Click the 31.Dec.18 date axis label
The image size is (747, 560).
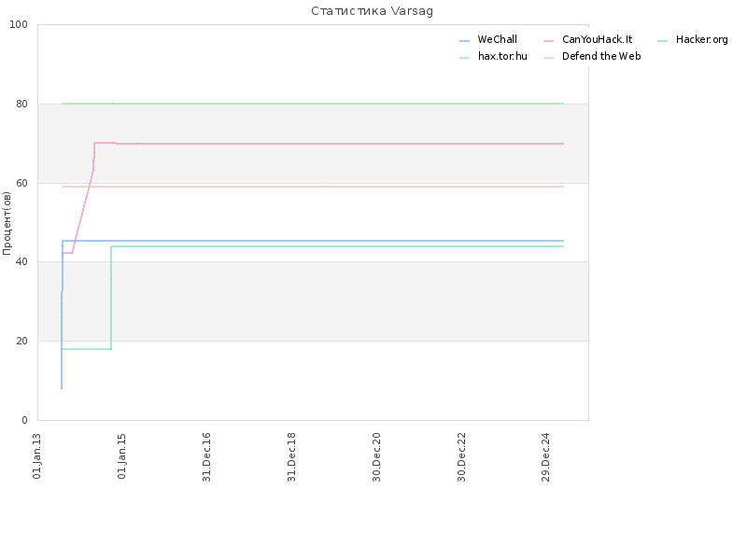(291, 457)
